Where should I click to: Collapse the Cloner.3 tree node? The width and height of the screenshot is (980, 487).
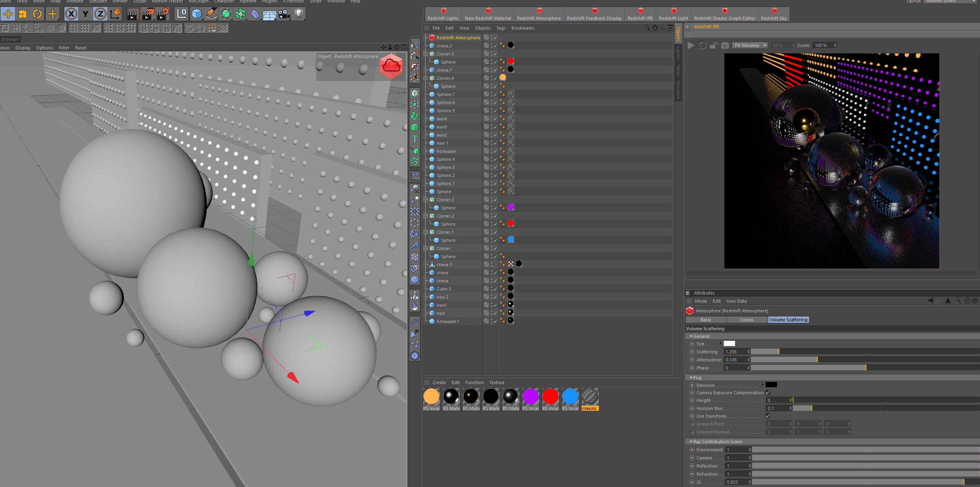(426, 200)
